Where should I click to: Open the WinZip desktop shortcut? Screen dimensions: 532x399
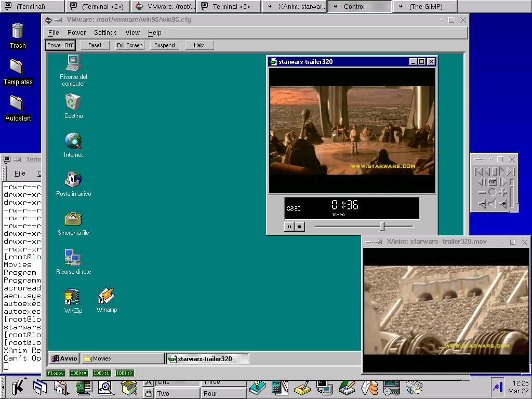[x=73, y=298]
